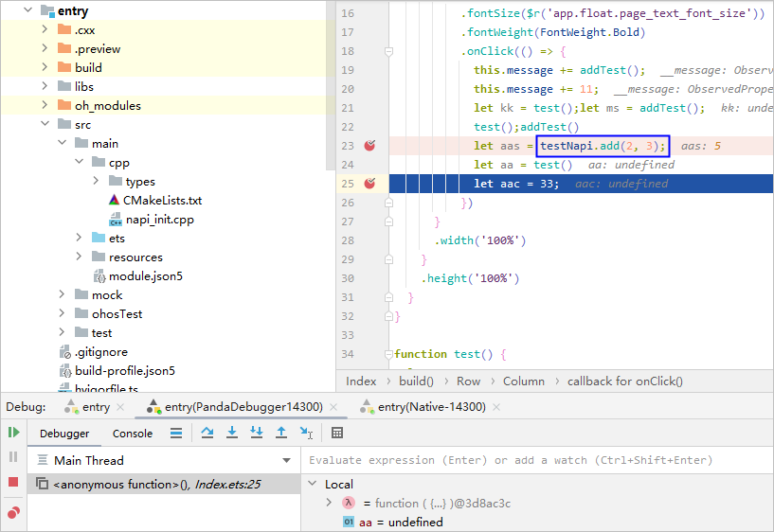Viewport: 774px width, 532px height.
Task: Click the Run to Cursor icon
Action: [306, 433]
